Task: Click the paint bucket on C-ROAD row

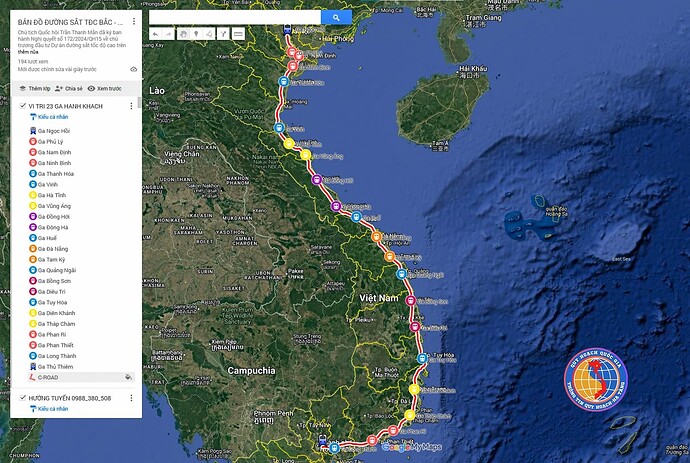Action: pyautogui.click(x=128, y=377)
